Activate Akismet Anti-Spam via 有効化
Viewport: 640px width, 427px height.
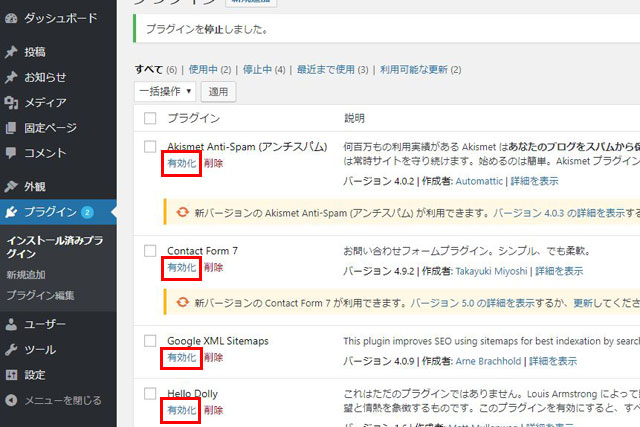(x=182, y=163)
